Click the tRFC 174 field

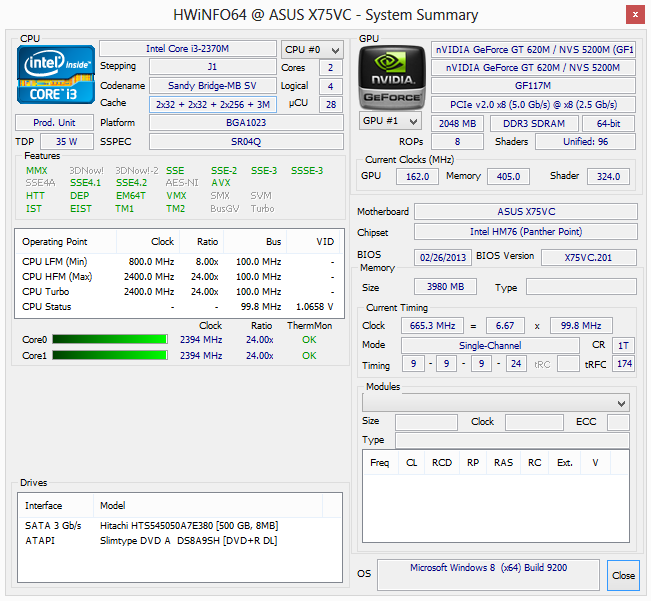pyautogui.click(x=623, y=364)
